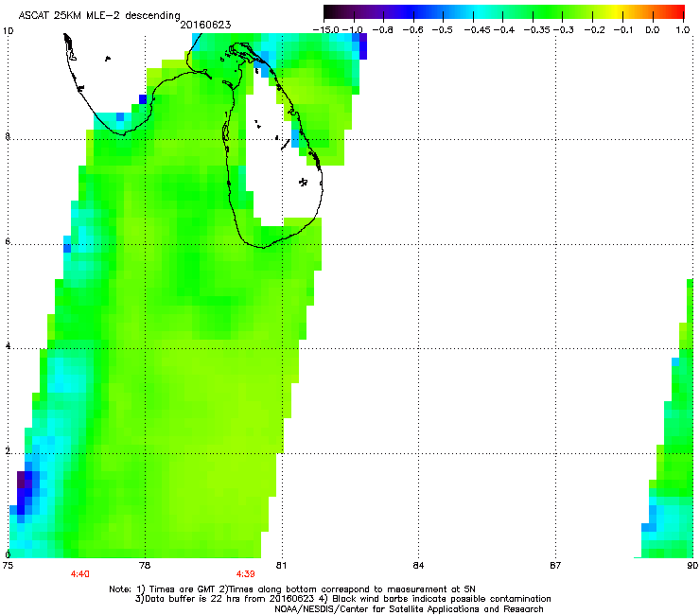Click longitude axis label 75

[8, 566]
